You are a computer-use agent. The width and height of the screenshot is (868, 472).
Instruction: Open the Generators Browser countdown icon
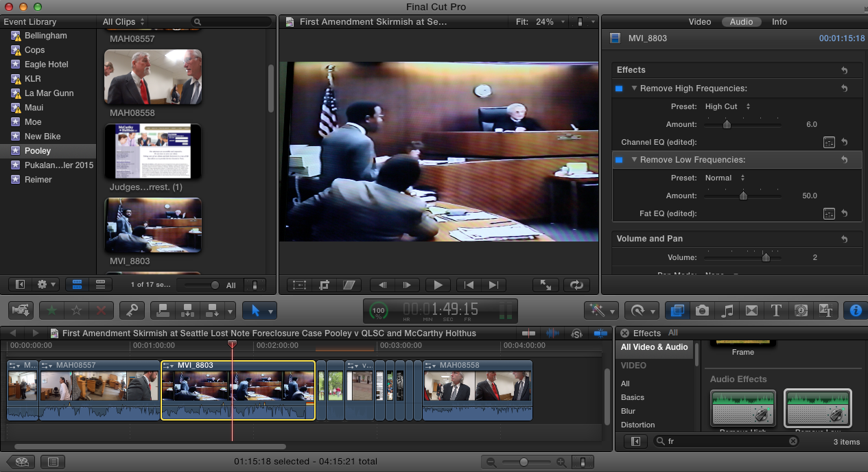801,310
